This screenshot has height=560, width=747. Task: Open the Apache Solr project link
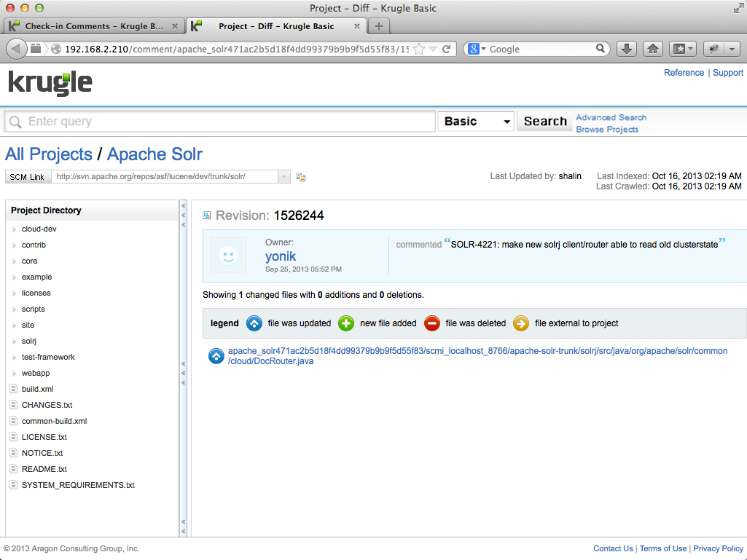tap(155, 154)
